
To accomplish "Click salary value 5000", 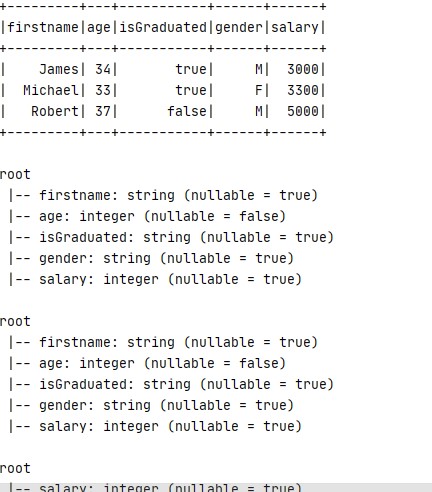I will [x=303, y=111].
